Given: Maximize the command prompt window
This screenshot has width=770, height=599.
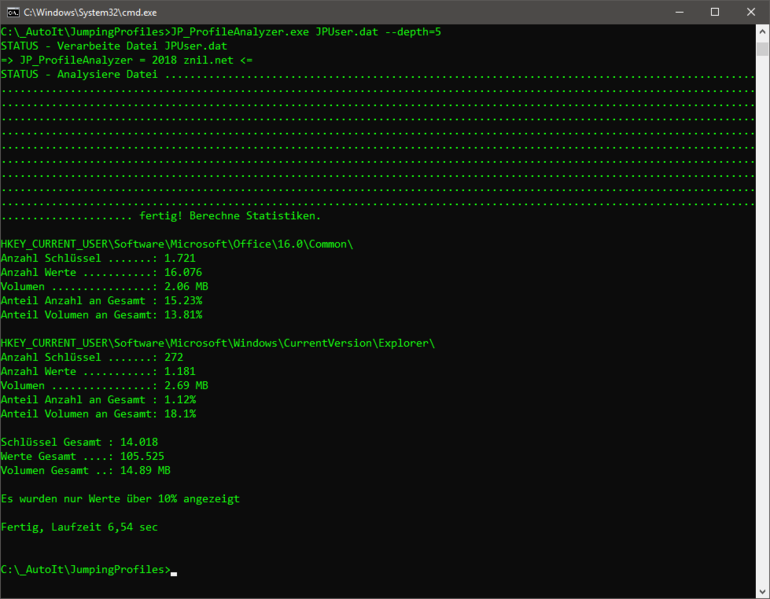Looking at the screenshot, I should [715, 12].
